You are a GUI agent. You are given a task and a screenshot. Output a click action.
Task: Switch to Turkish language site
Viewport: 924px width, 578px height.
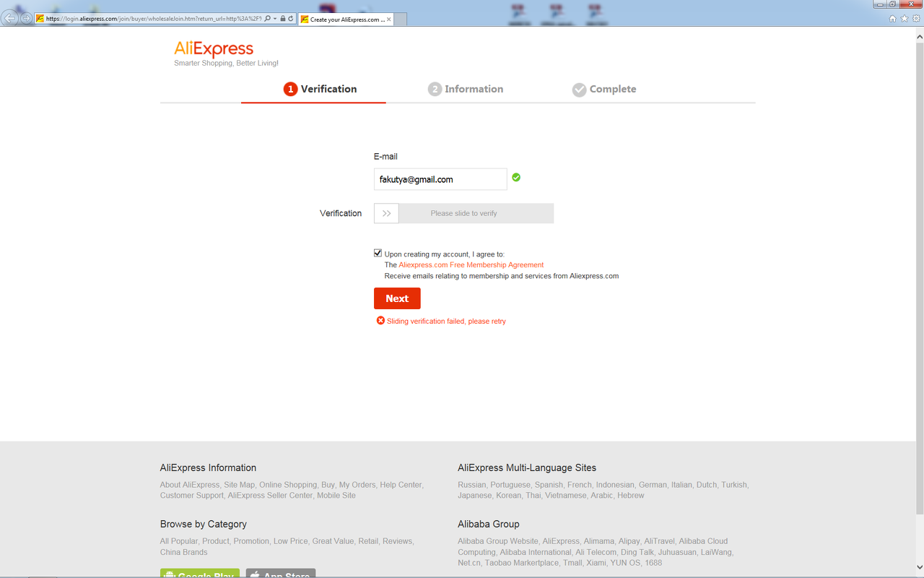click(734, 485)
